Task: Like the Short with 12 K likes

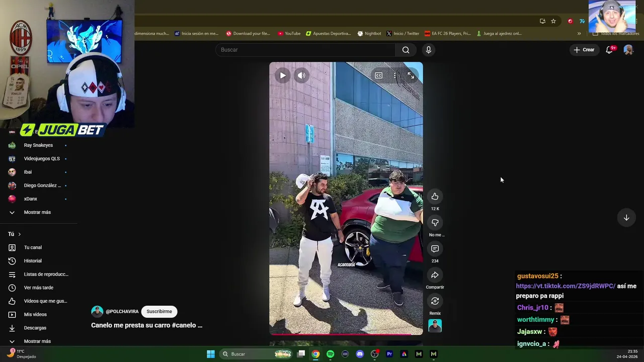Action: [x=435, y=197]
